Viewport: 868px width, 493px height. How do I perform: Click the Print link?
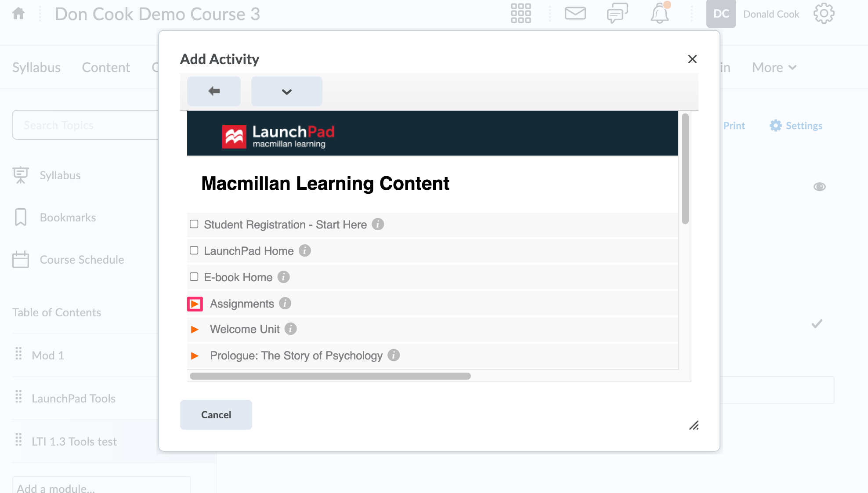pos(734,126)
